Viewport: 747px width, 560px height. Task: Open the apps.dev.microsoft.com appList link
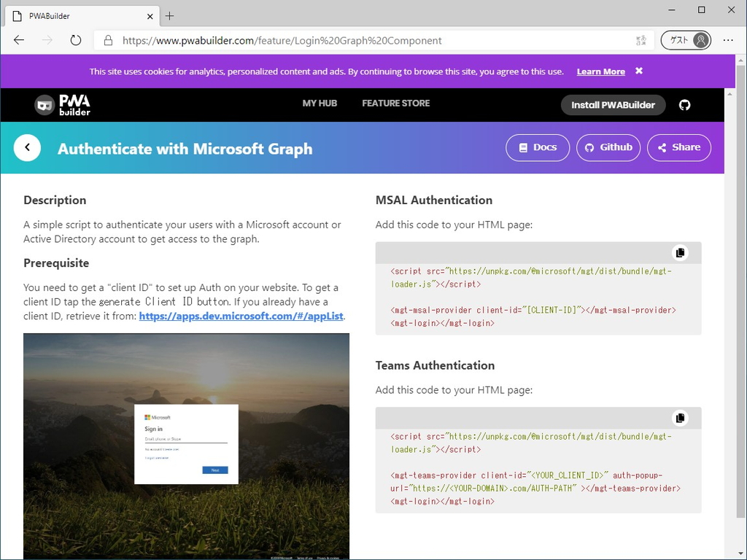[239, 316]
